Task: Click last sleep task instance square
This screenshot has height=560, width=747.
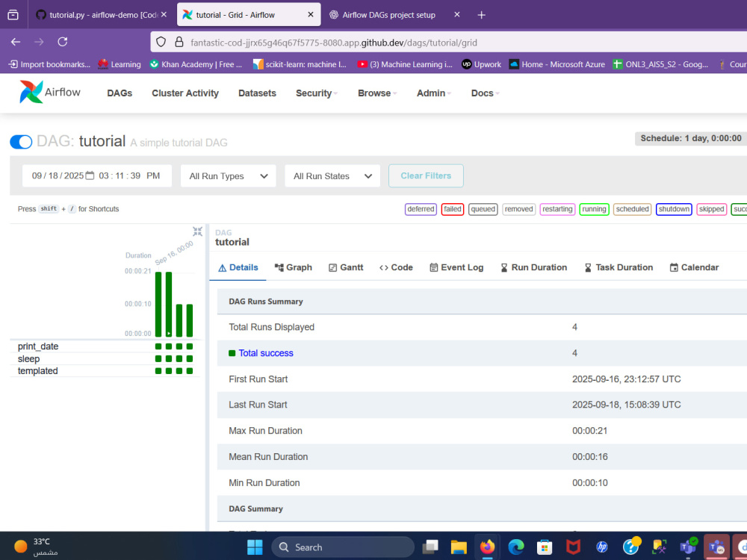Action: pos(190,358)
